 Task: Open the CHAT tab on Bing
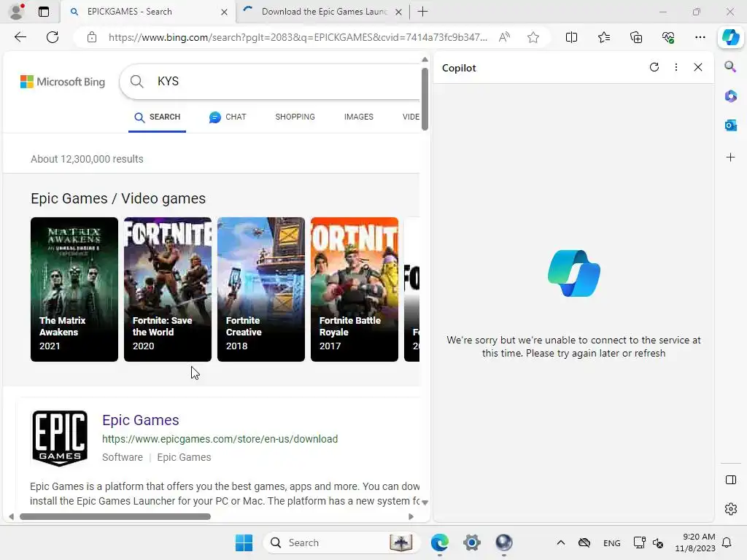point(228,117)
